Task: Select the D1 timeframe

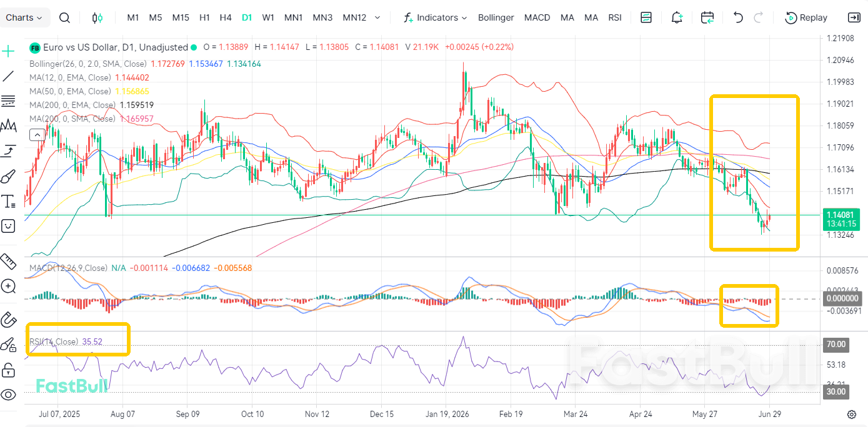Action: (247, 17)
